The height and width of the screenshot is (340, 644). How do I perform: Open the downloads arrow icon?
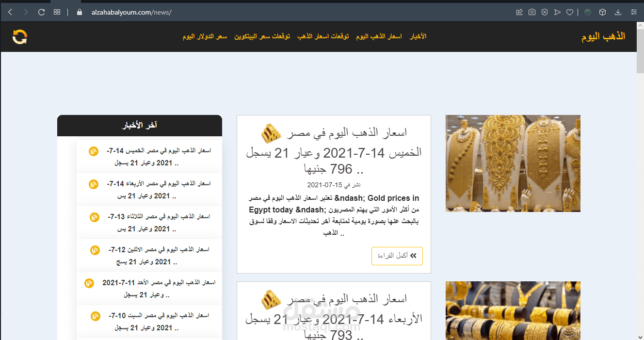point(618,12)
